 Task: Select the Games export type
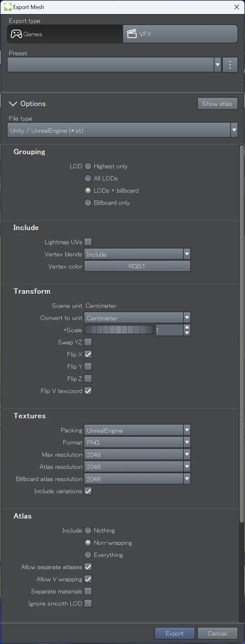click(65, 34)
